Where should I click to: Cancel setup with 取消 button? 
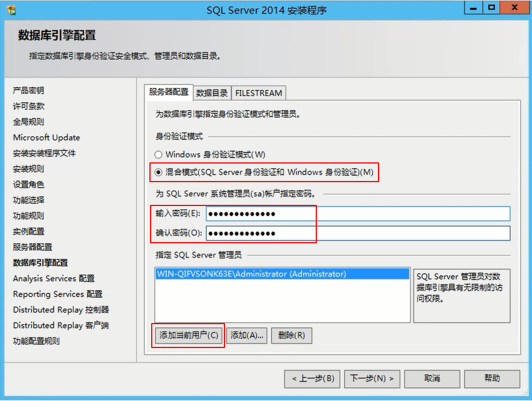click(432, 378)
